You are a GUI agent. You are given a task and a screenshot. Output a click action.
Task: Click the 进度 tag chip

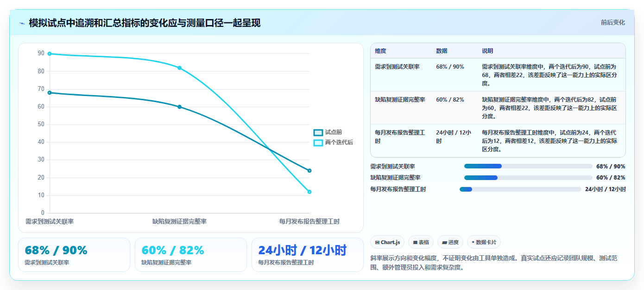tap(450, 242)
